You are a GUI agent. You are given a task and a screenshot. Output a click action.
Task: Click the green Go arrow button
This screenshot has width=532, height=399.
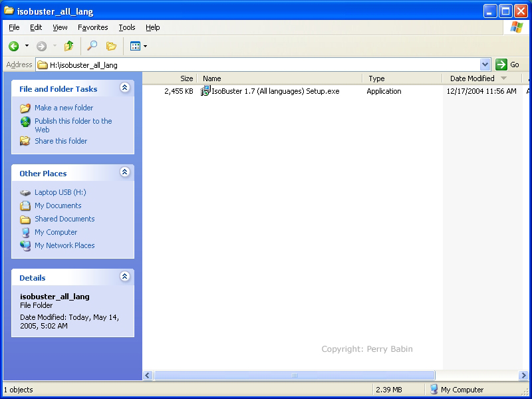(501, 65)
